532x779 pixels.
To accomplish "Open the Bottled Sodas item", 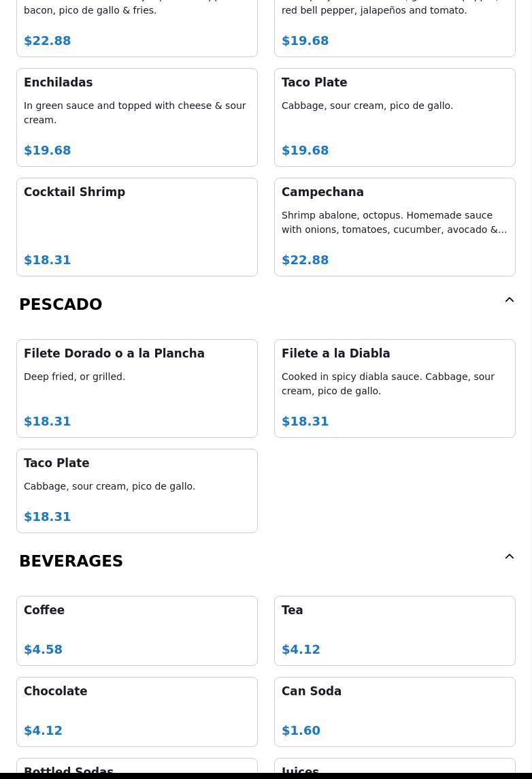I will 137,769.
